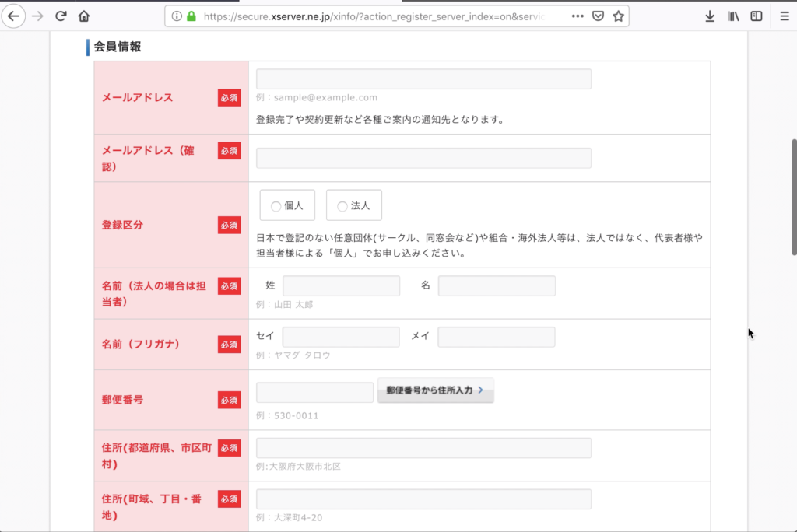Click the 郵便番号 postal code field
The height and width of the screenshot is (532, 797).
(x=314, y=392)
